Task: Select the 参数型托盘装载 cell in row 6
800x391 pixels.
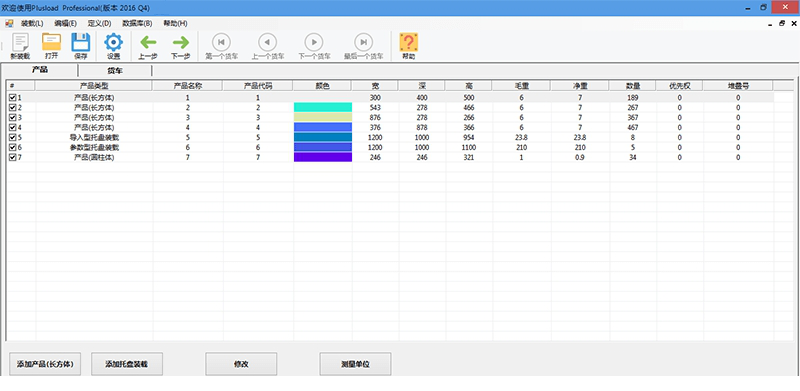Action: click(94, 148)
